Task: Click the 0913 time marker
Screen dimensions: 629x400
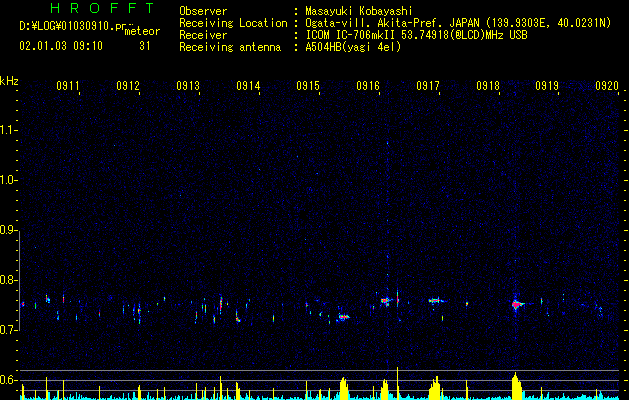Action: (188, 85)
